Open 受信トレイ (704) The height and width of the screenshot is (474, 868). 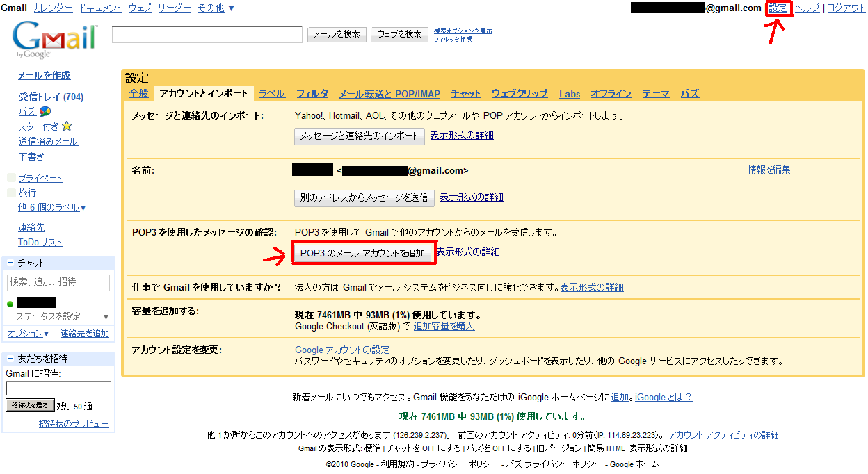click(x=51, y=97)
